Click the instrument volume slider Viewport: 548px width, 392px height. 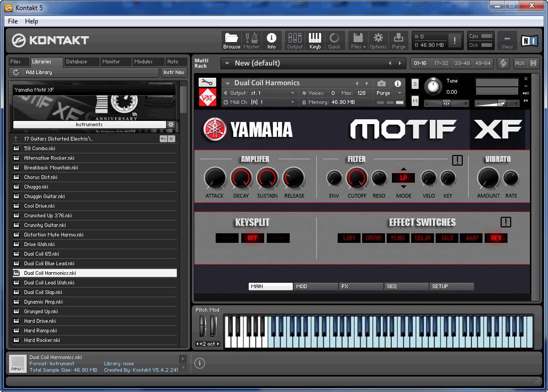[x=497, y=103]
